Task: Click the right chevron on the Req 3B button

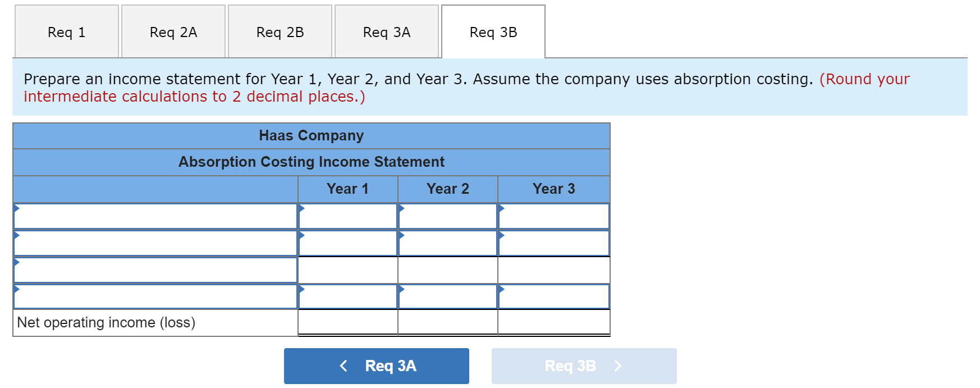Action: (x=617, y=366)
